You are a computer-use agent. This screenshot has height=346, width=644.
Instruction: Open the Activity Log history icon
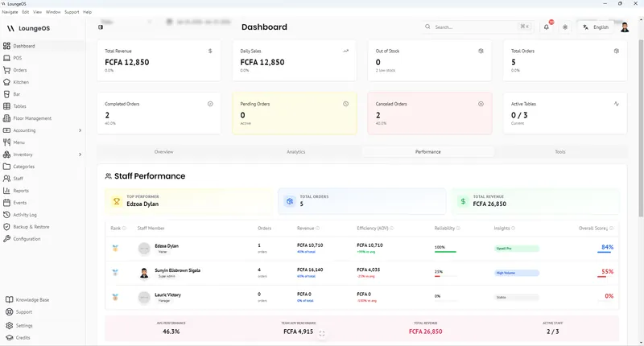6,215
